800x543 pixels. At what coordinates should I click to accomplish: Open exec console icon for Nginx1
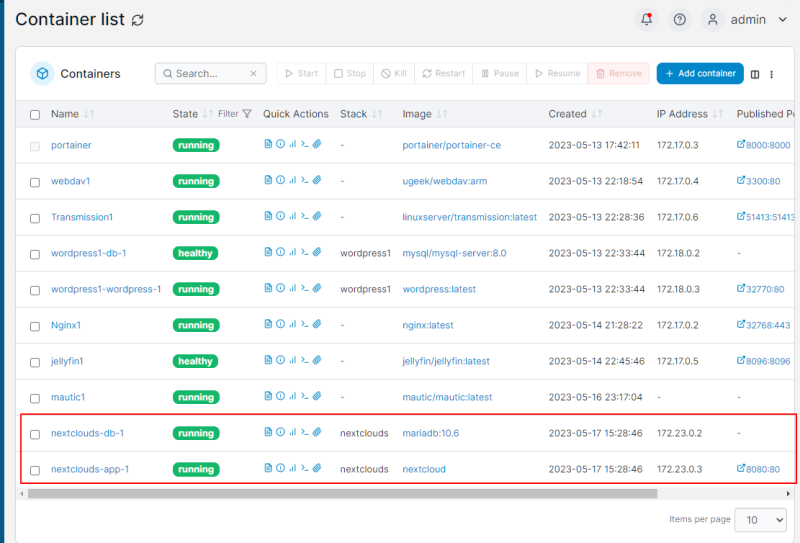(305, 324)
